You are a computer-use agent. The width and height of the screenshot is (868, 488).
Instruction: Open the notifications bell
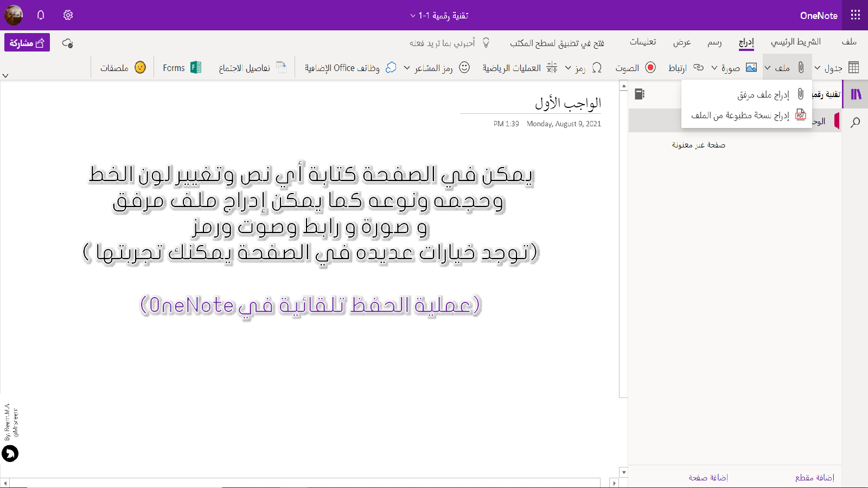click(41, 15)
